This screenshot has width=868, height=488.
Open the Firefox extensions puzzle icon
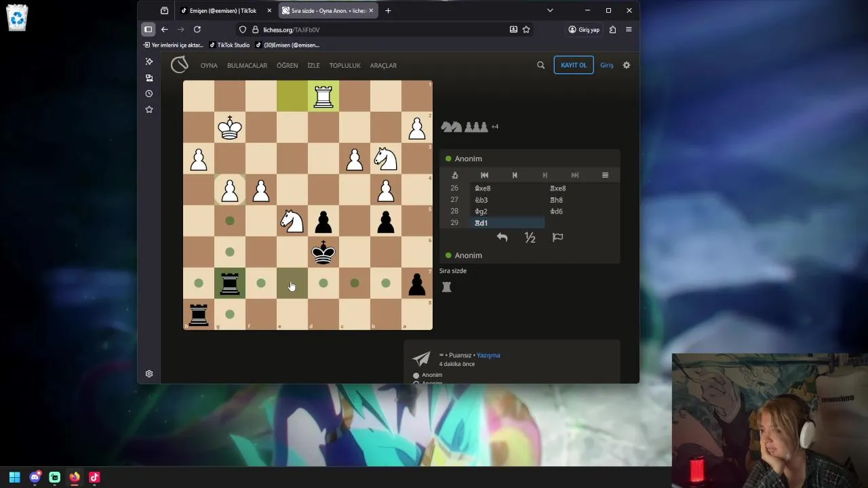pos(613,30)
